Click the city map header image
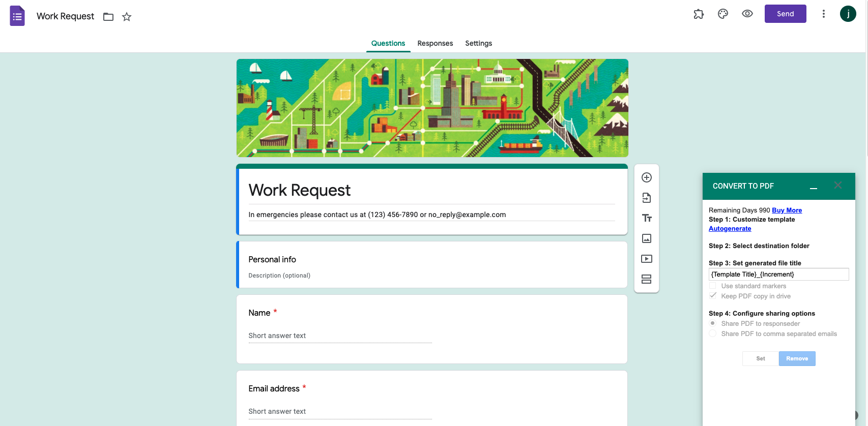Viewport: 868px width, 426px height. pos(432,108)
